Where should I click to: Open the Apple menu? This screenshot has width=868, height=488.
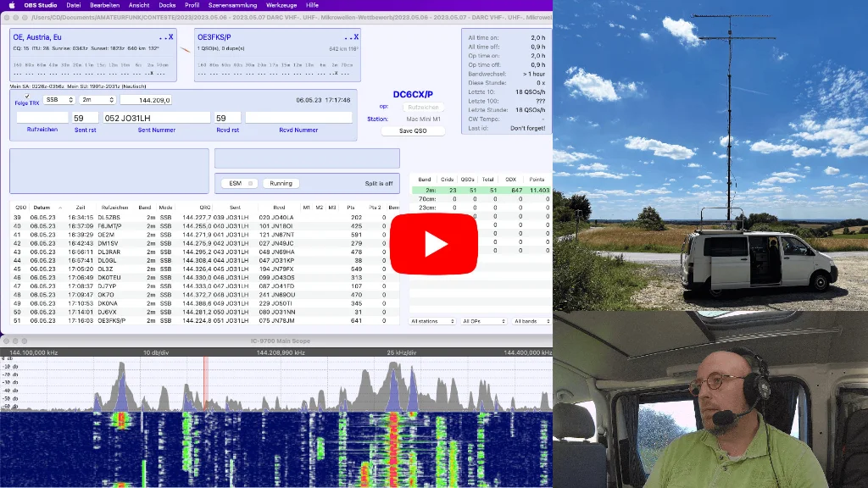pyautogui.click(x=12, y=5)
